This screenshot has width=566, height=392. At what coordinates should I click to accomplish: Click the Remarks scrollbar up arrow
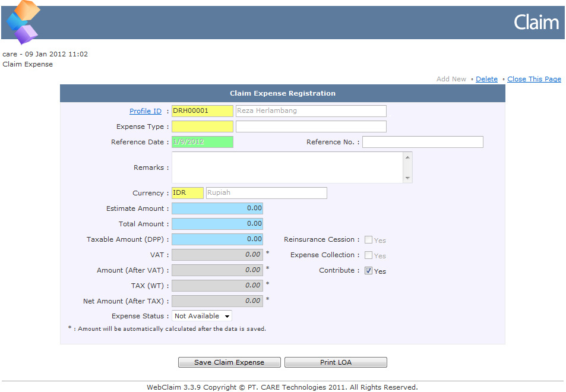coord(407,157)
